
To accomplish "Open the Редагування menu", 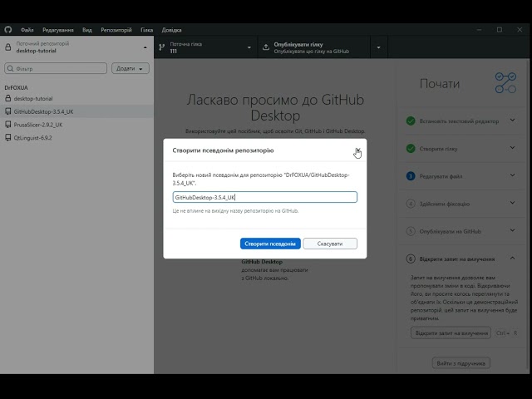I will click(57, 30).
